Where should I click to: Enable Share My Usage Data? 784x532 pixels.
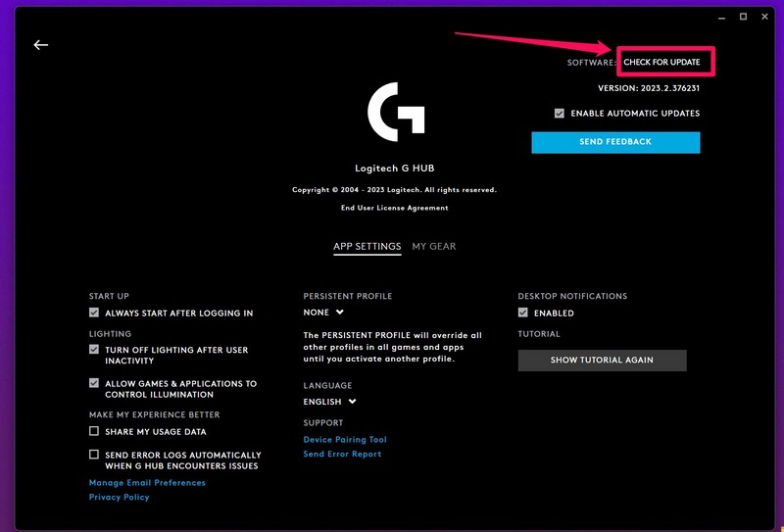94,431
